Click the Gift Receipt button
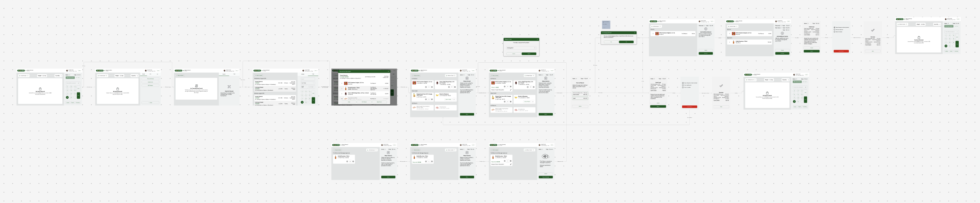This screenshot has height=203, width=980. 151,86
